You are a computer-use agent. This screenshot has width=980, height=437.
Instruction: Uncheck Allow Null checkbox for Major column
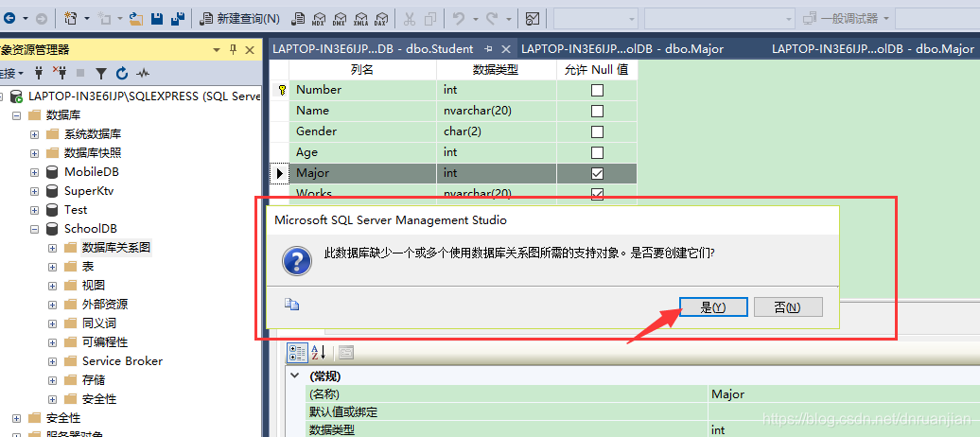tap(597, 173)
